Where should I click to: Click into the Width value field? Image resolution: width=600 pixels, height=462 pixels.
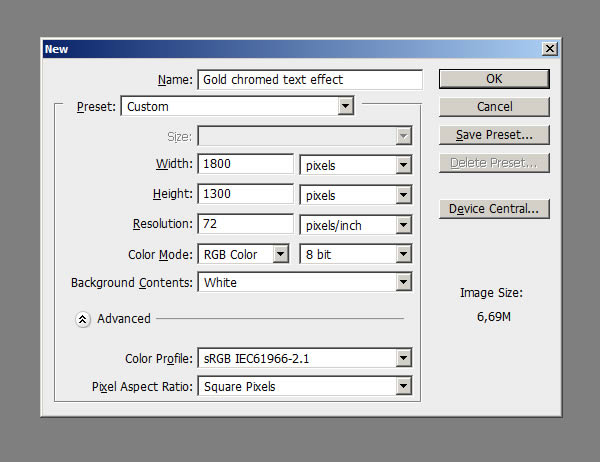pyautogui.click(x=245, y=164)
